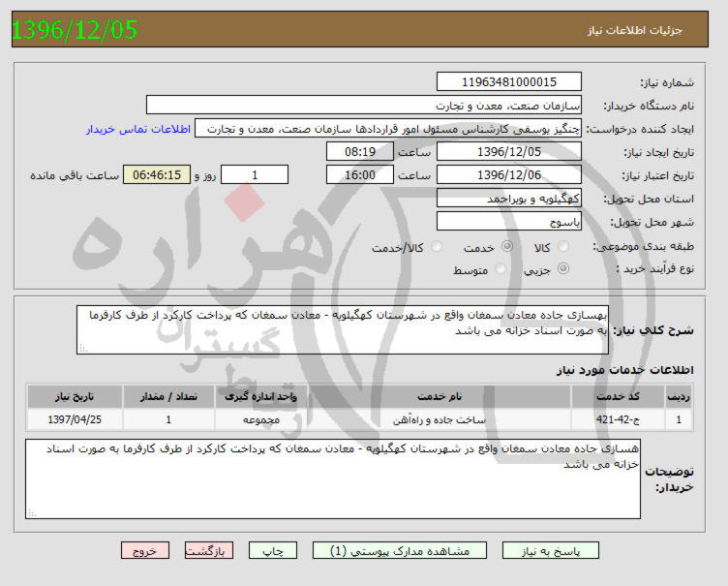Screen dimensions: 728x586
Task: Click need date cell 1397/04/25
Action: pos(75,419)
